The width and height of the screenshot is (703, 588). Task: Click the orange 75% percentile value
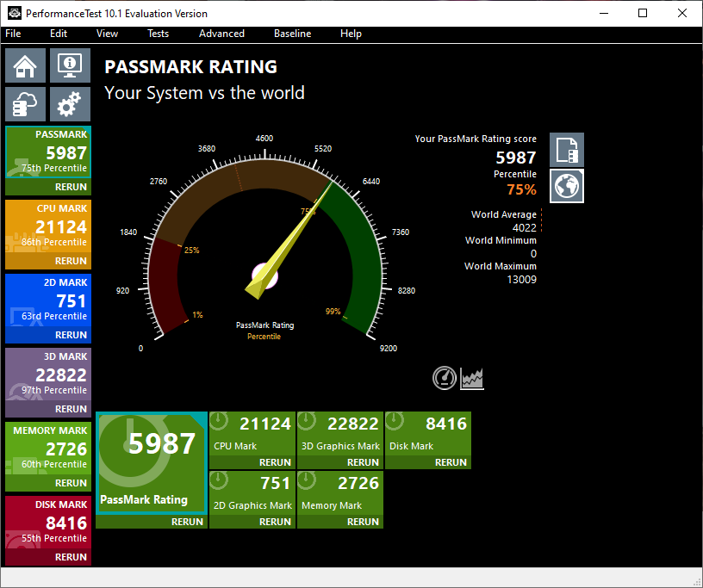pyautogui.click(x=521, y=189)
